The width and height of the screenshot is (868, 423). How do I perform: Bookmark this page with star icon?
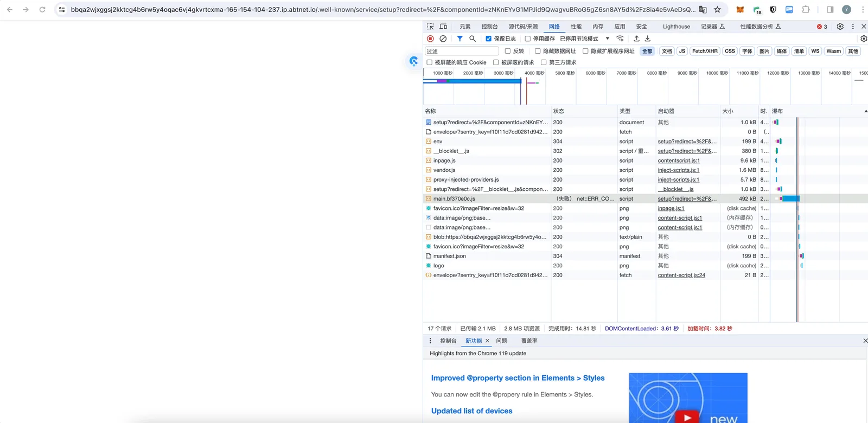718,10
